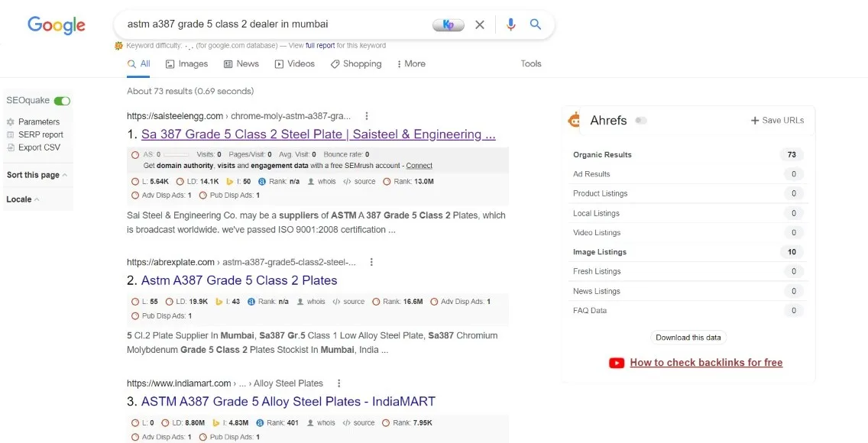Expand the Locale option
The height and width of the screenshot is (443, 868).
pyautogui.click(x=23, y=199)
